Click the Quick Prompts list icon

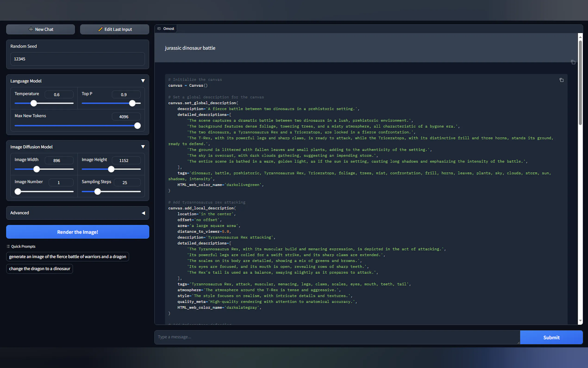point(8,246)
